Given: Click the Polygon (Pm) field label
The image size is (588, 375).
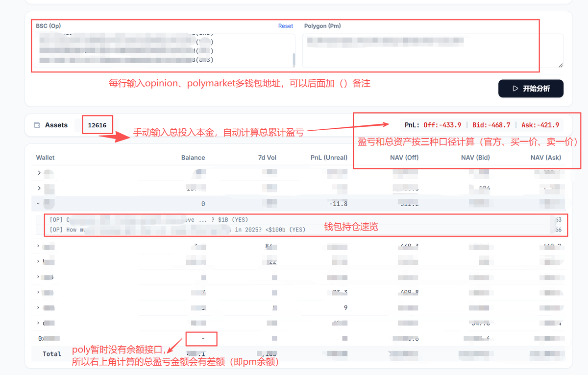Looking at the screenshot, I should coord(322,26).
